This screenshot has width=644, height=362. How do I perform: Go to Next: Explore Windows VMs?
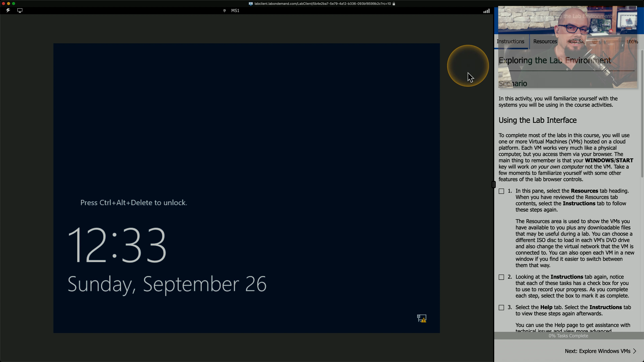597,351
